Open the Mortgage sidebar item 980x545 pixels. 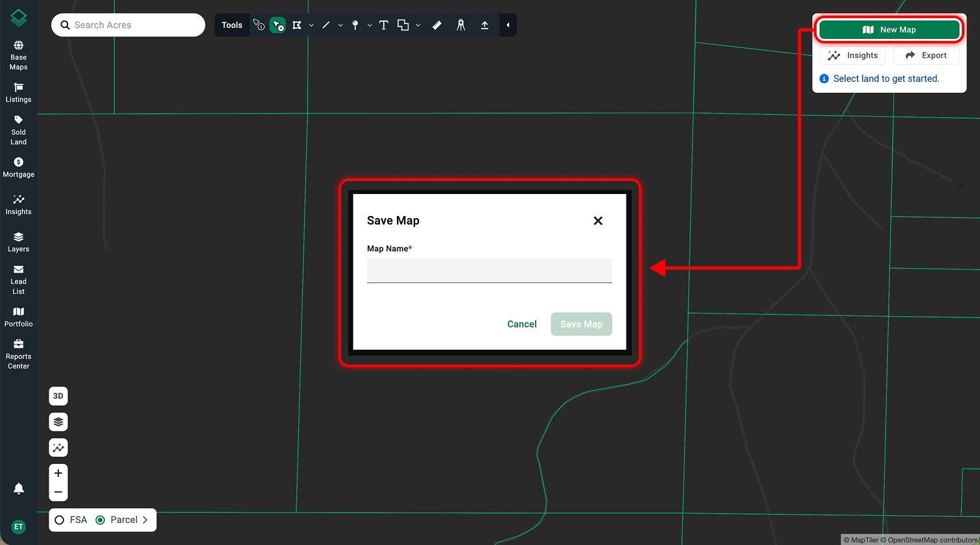18,168
